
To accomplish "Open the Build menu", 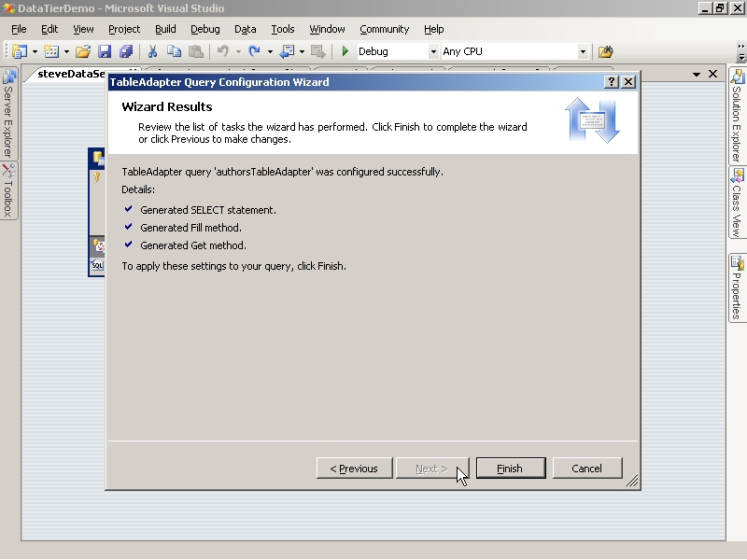I will point(165,29).
